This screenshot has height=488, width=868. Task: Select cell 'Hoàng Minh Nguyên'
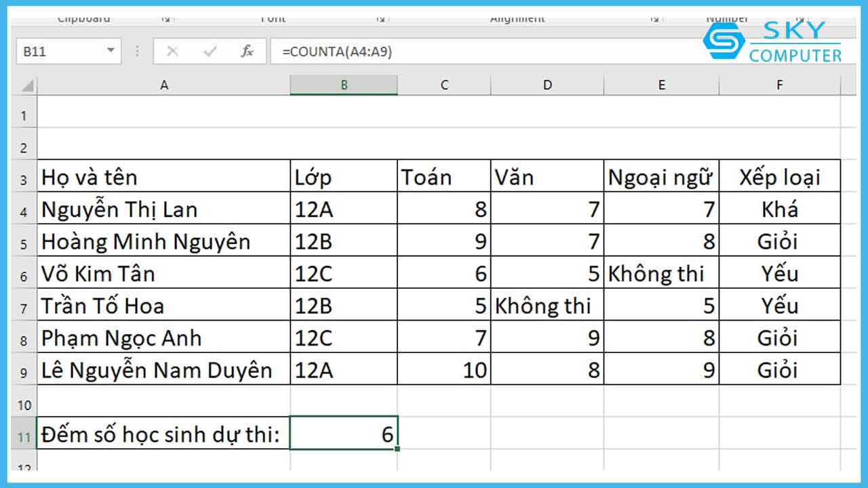pyautogui.click(x=163, y=241)
